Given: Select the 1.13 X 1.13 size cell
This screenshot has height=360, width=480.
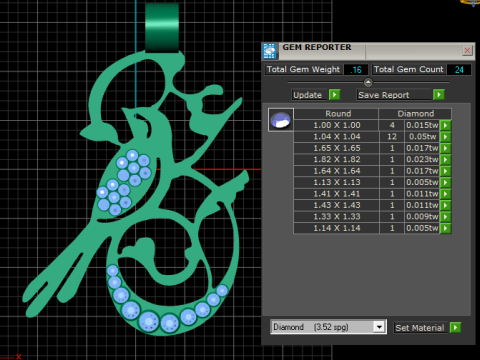Looking at the screenshot, I should coord(337,182).
